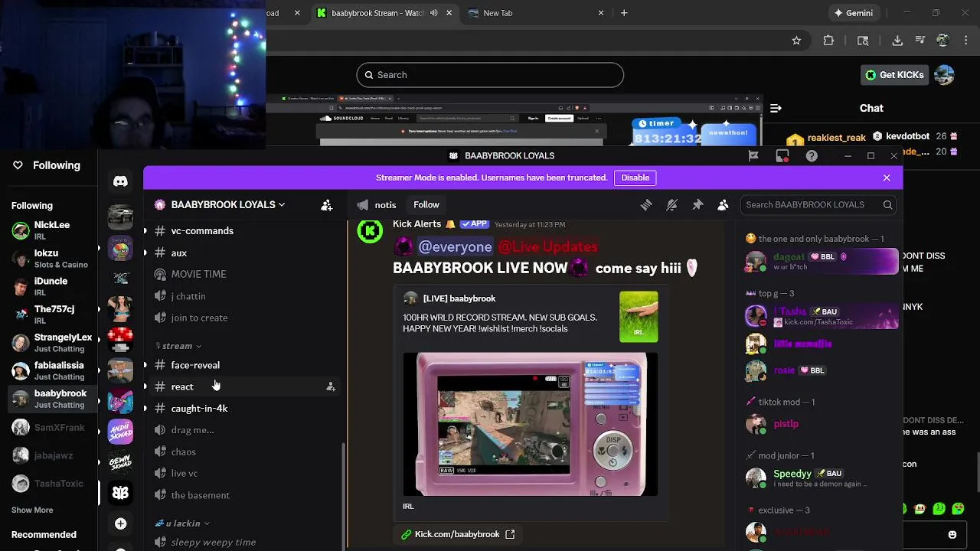Viewport: 980px width, 551px height.
Task: Select ANDII SKWAD server icon
Action: click(x=120, y=432)
